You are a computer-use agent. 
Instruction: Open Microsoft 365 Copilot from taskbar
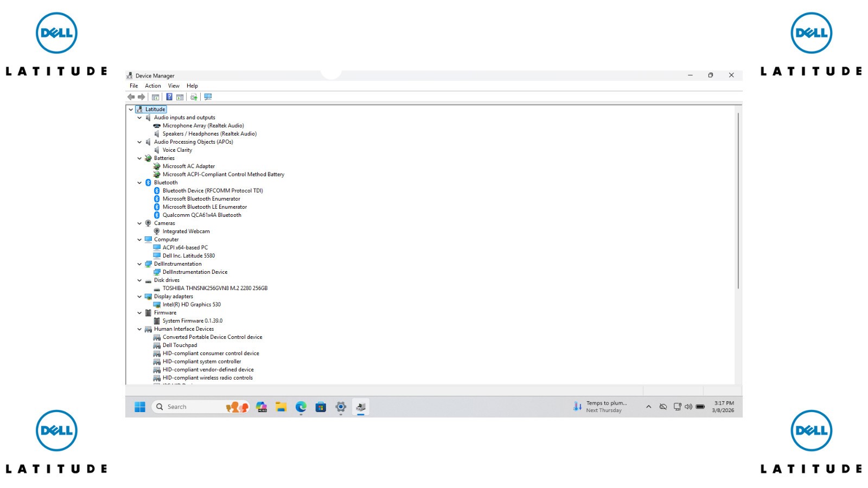[x=261, y=407]
